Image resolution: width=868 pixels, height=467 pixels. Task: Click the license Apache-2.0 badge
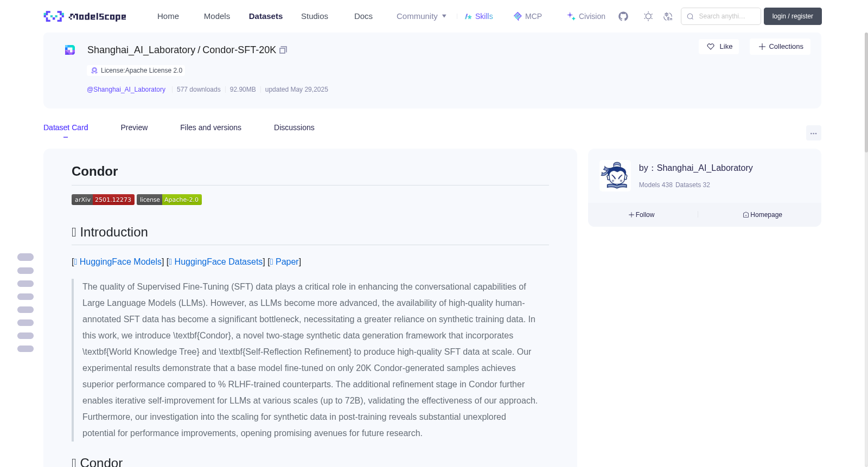169,200
